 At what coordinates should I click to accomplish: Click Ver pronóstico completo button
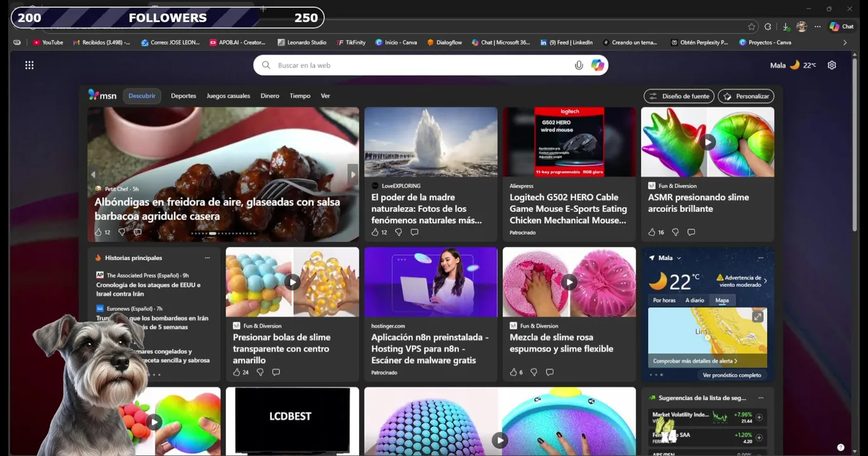[732, 375]
